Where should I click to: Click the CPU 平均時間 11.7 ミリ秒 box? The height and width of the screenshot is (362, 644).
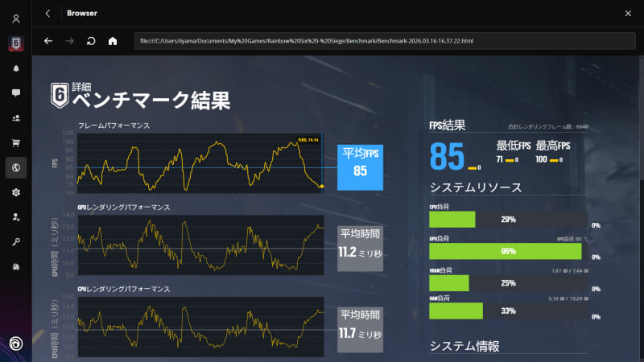(360, 330)
